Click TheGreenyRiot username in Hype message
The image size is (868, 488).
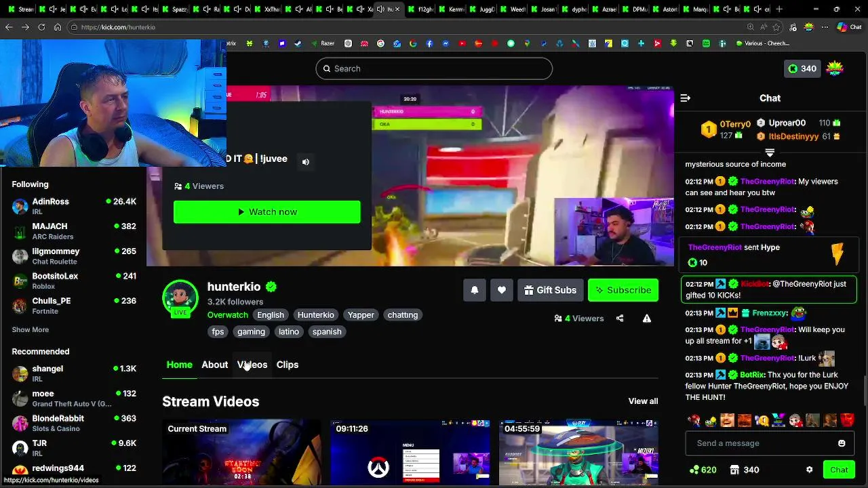(715, 247)
